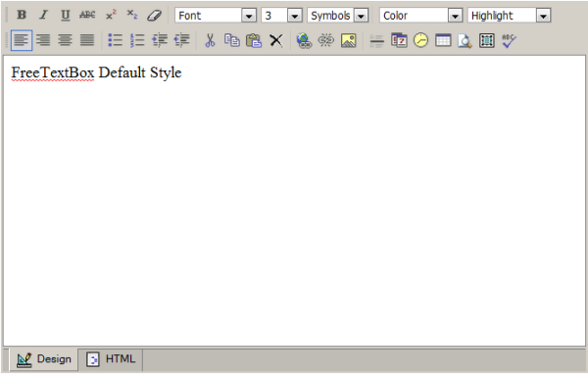Cut selection with scissors icon
588x374 pixels.
tap(210, 40)
